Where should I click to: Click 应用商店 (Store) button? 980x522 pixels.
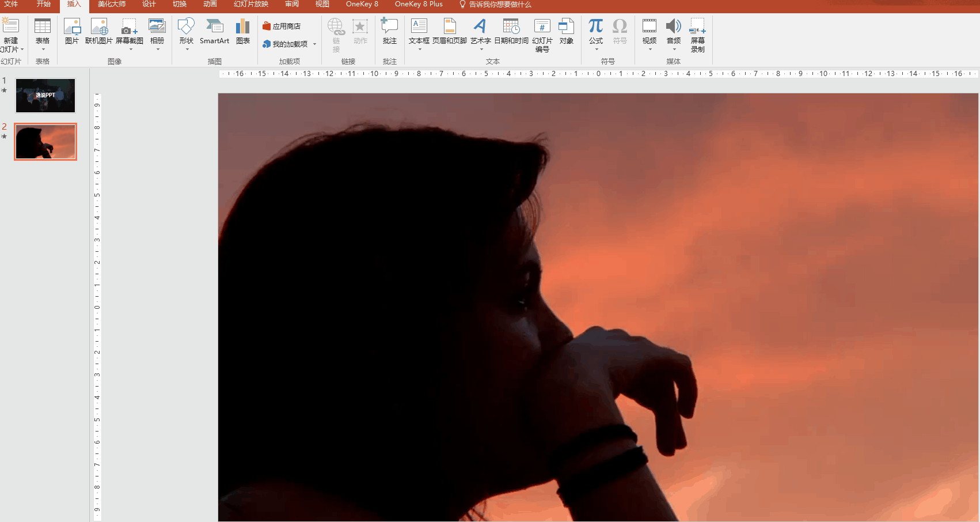click(x=282, y=27)
